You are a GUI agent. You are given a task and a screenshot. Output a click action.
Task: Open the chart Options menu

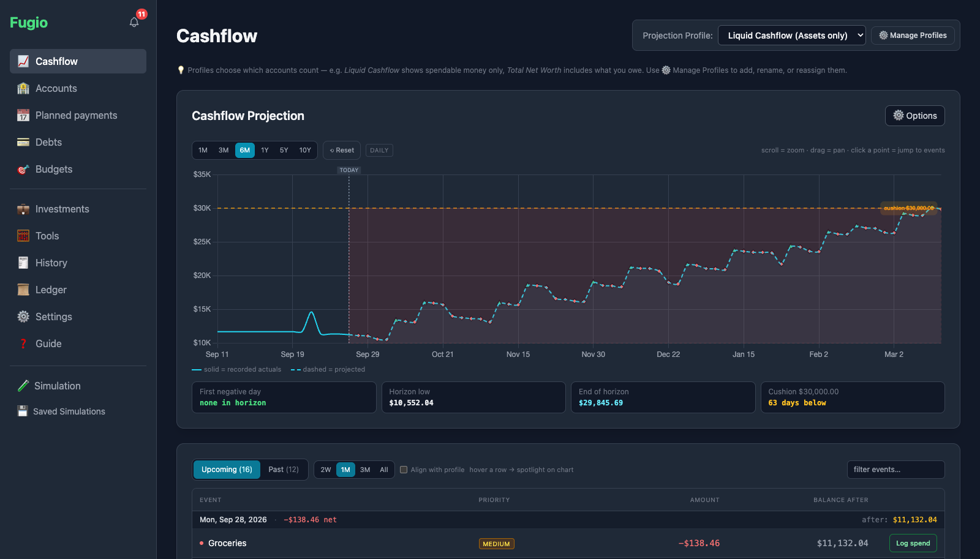914,116
